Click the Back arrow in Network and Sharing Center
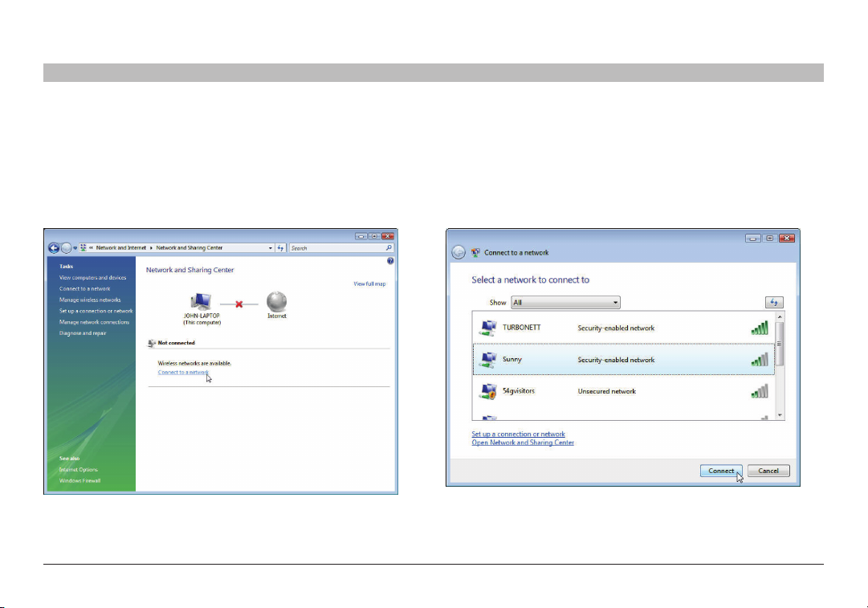868x608 pixels. (x=54, y=248)
